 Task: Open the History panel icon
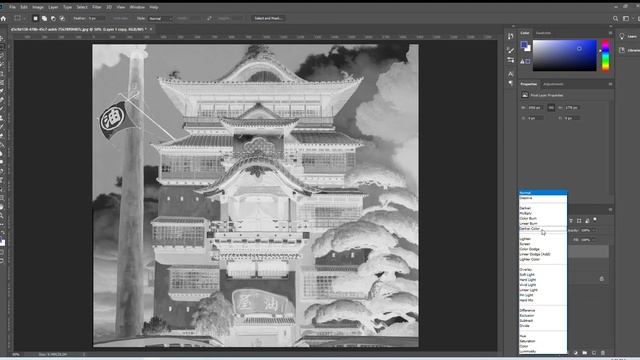point(511,37)
